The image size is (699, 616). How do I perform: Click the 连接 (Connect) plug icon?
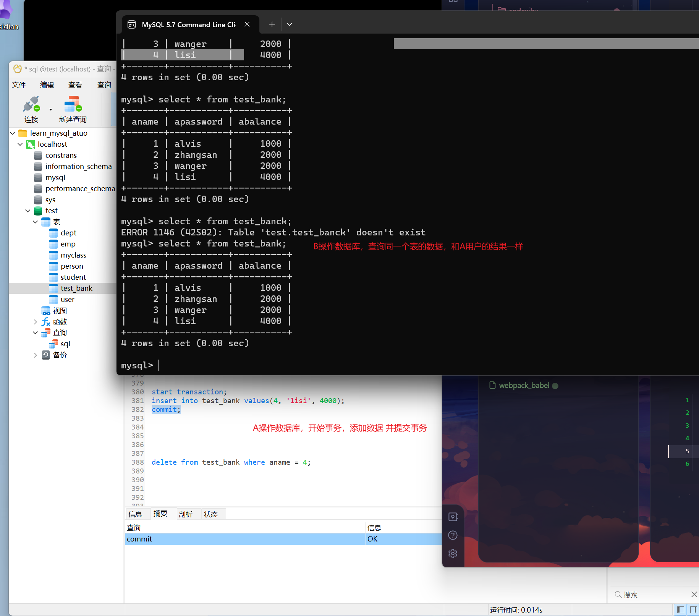coord(31,105)
